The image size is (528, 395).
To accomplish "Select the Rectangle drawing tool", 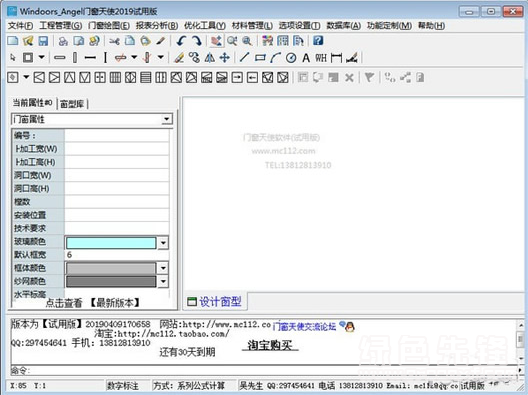I will click(x=260, y=58).
